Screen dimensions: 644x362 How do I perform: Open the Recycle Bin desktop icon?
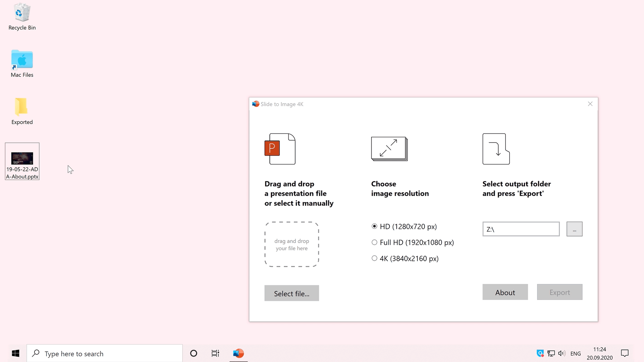[22, 13]
